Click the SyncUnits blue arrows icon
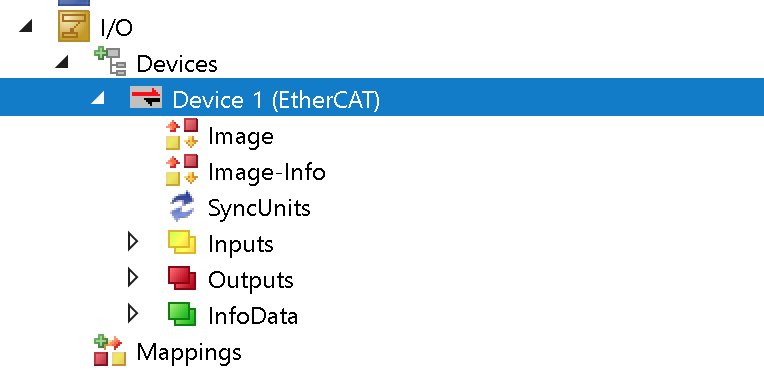This screenshot has height=370, width=764. pyautogui.click(x=182, y=206)
